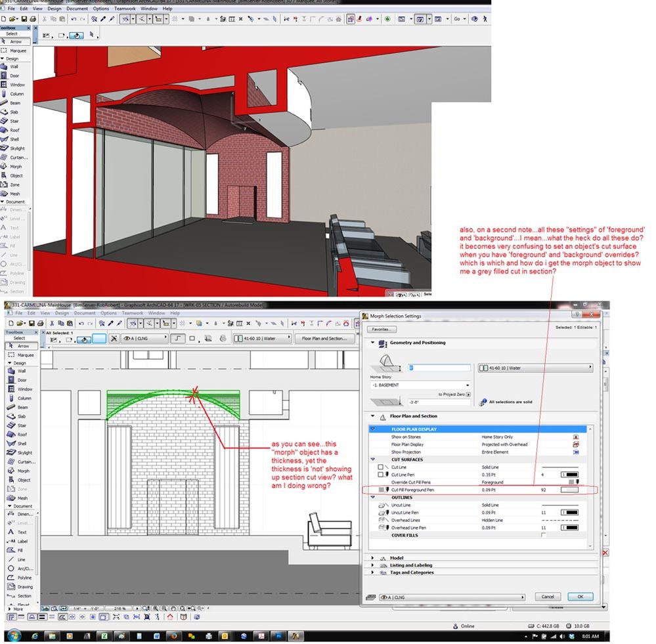Screen dimensions: 656x644
Task: Open the 41-60 10 | Water material dropdown in dialog
Action: pyautogui.click(x=536, y=368)
